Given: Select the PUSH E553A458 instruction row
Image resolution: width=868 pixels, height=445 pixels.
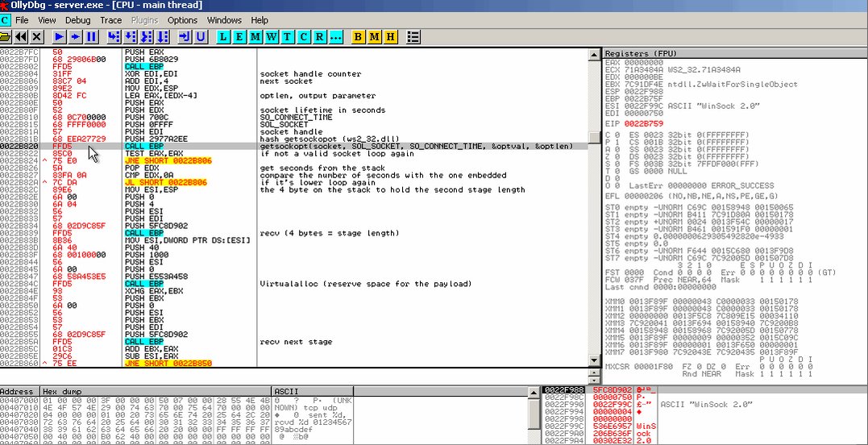Looking at the screenshot, I should point(294,277).
